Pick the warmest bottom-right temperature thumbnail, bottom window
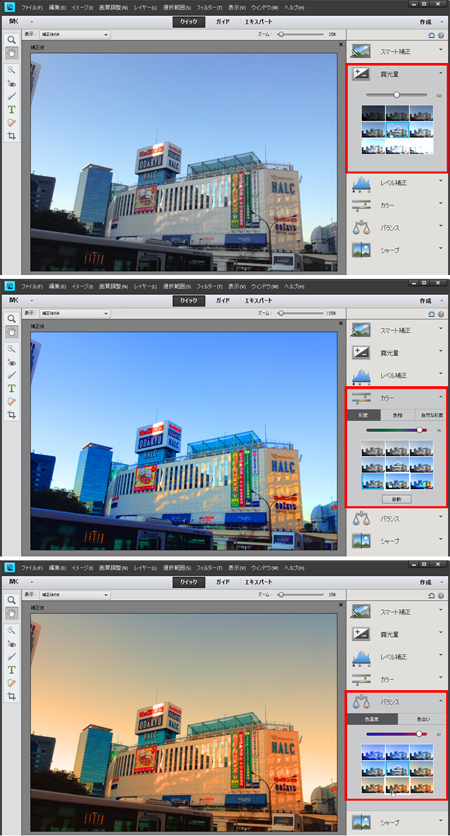 (421, 785)
